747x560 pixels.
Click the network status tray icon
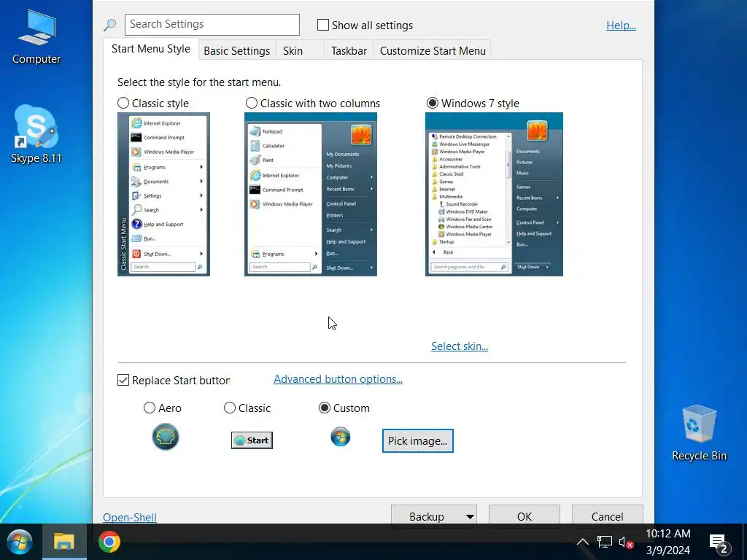605,542
